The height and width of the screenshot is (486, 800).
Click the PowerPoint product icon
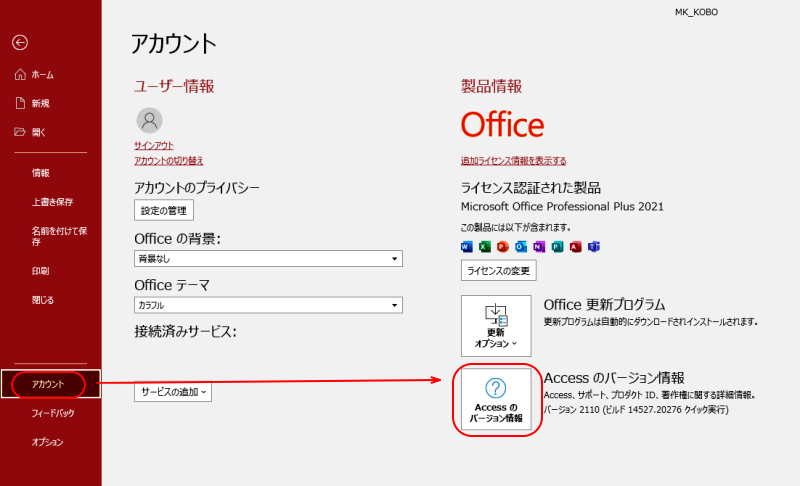click(x=503, y=247)
